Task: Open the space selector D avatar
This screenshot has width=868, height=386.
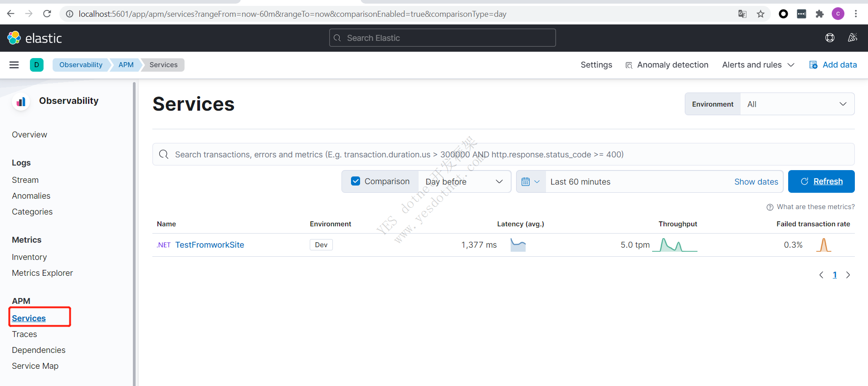Action: [x=37, y=65]
